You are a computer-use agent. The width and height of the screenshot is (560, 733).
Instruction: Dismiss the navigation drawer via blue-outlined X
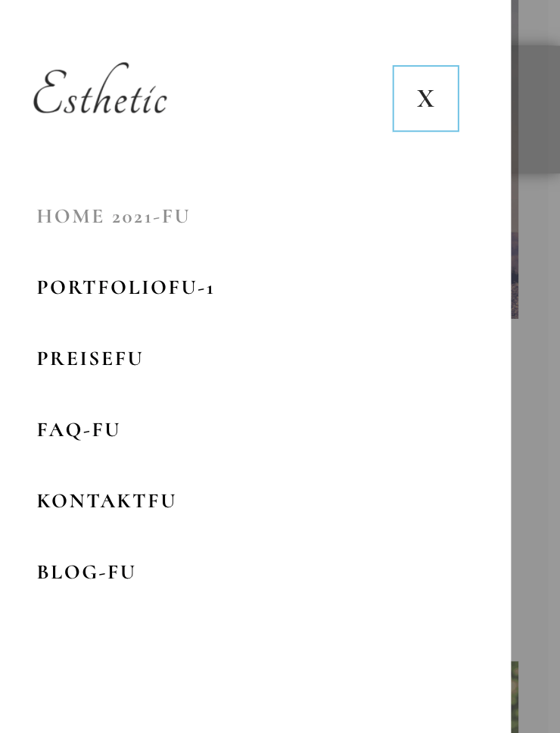(425, 98)
